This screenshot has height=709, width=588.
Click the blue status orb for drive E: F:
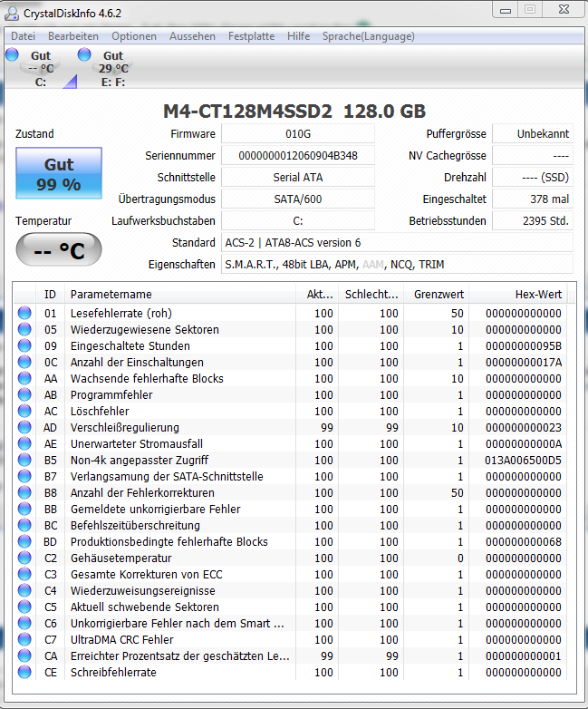[84, 54]
